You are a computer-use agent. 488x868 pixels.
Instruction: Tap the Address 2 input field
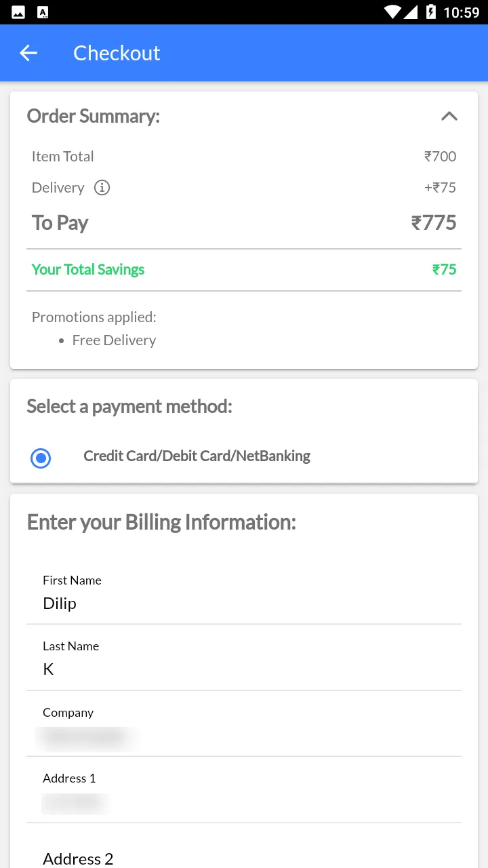coord(244,859)
